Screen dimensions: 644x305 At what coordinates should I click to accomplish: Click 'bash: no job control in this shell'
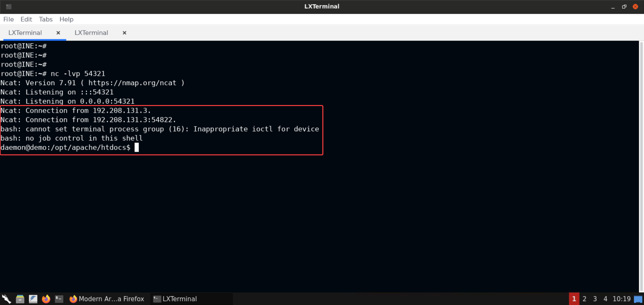coord(71,138)
